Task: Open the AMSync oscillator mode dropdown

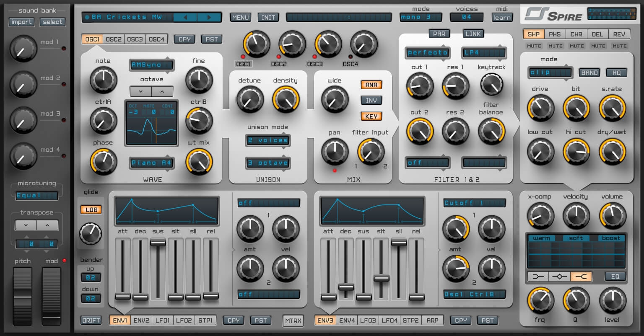Action: pyautogui.click(x=151, y=65)
